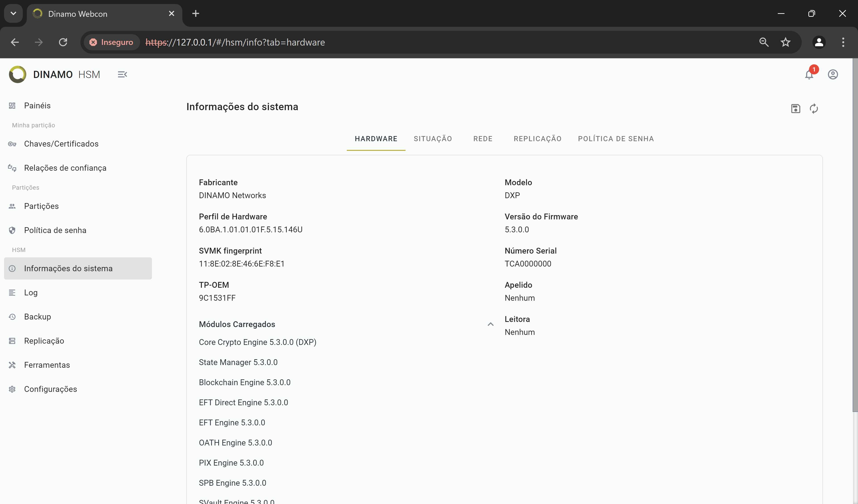This screenshot has height=504, width=858.
Task: Switch to the REDE tab
Action: (x=483, y=139)
